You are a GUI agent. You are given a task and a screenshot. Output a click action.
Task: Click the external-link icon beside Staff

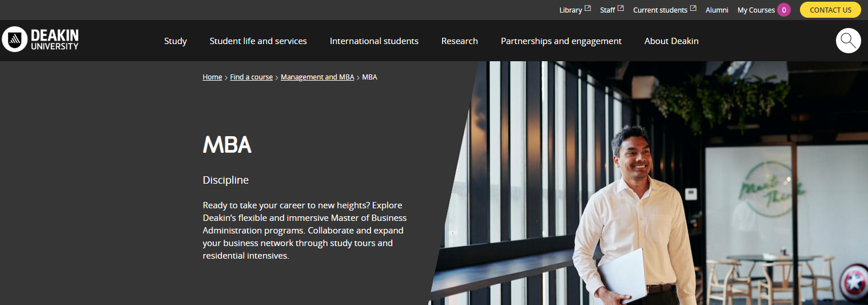click(620, 9)
